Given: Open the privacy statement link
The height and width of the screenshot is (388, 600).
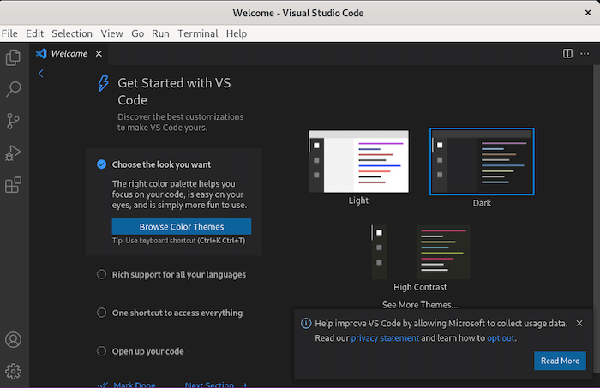Looking at the screenshot, I should coord(385,338).
